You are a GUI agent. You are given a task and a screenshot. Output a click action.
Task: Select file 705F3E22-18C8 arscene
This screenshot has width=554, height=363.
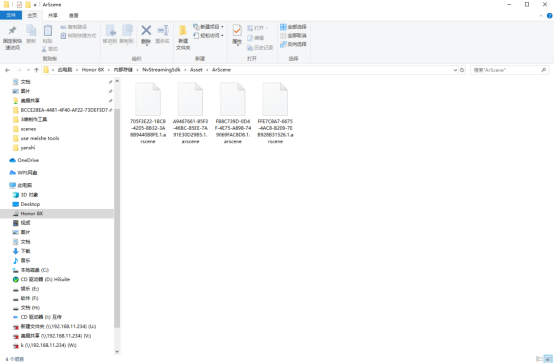[x=148, y=113]
